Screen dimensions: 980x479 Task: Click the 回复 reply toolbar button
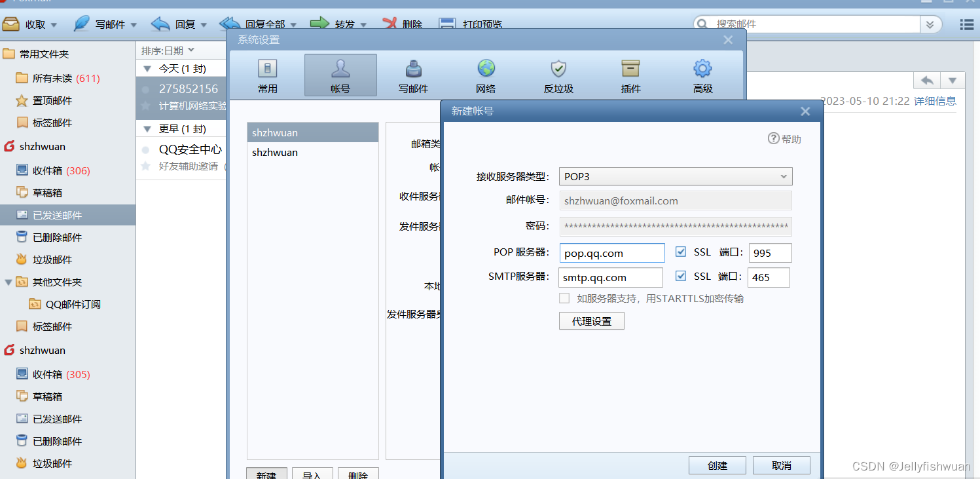tap(173, 24)
